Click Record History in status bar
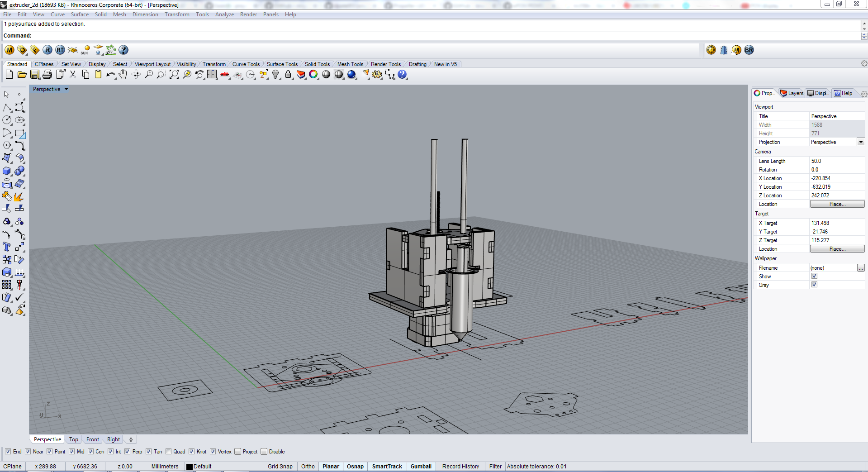Viewport: 868px width, 472px height. pos(460,467)
